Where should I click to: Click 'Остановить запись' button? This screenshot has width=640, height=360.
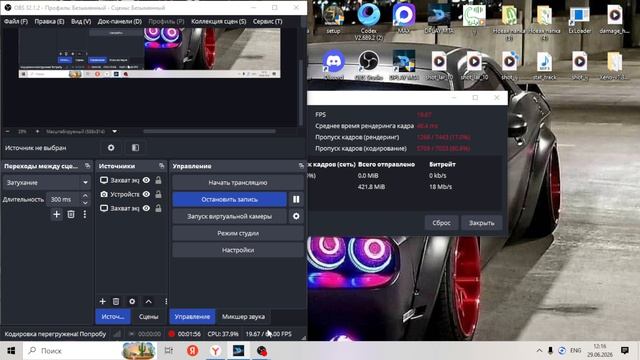229,199
